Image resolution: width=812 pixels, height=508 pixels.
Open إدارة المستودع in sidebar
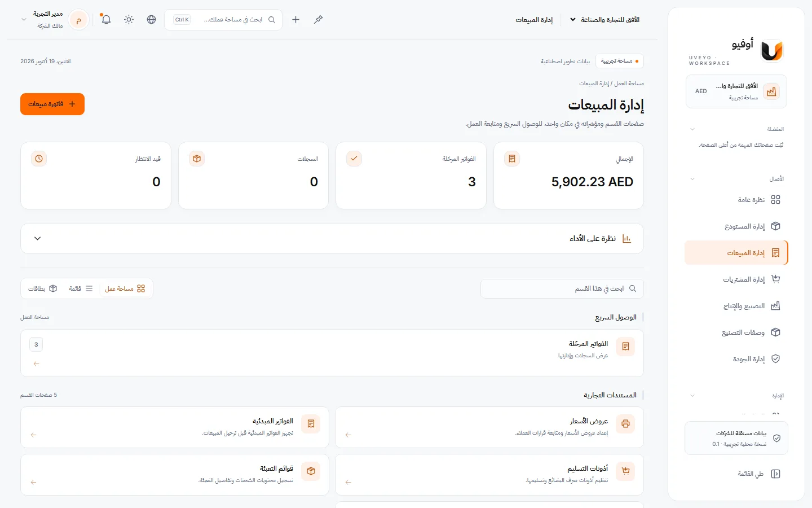[736, 226]
